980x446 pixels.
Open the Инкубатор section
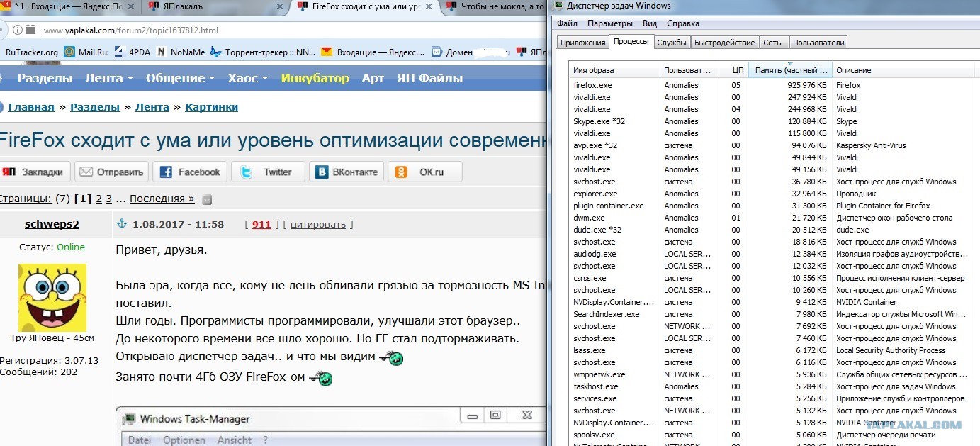(x=315, y=78)
